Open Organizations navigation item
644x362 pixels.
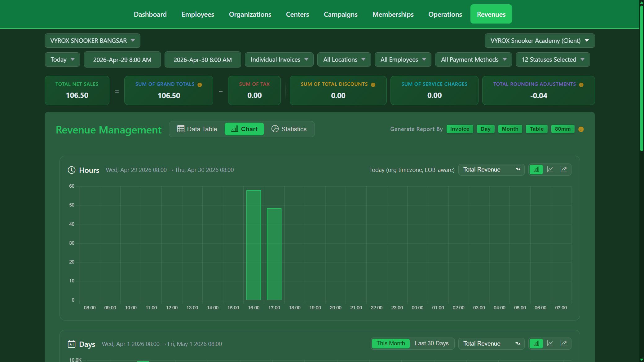point(250,14)
